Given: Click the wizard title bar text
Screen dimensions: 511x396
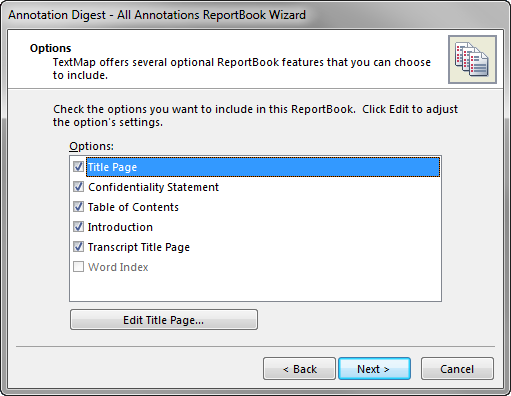Looking at the screenshot, I should click(157, 15).
